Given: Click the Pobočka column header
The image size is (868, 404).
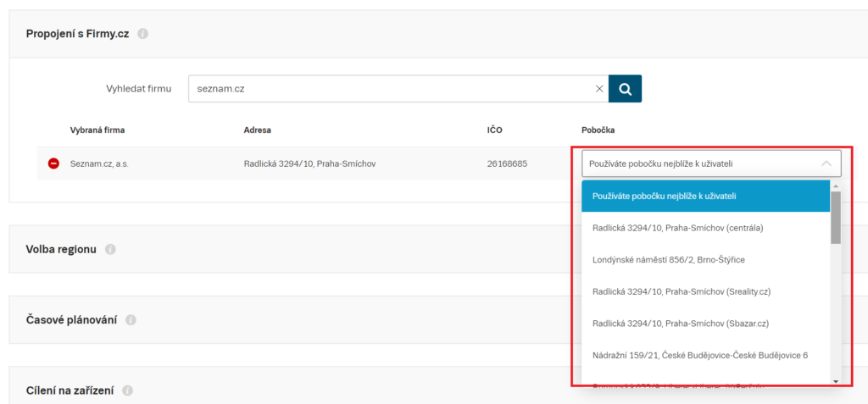Looking at the screenshot, I should pos(598,130).
